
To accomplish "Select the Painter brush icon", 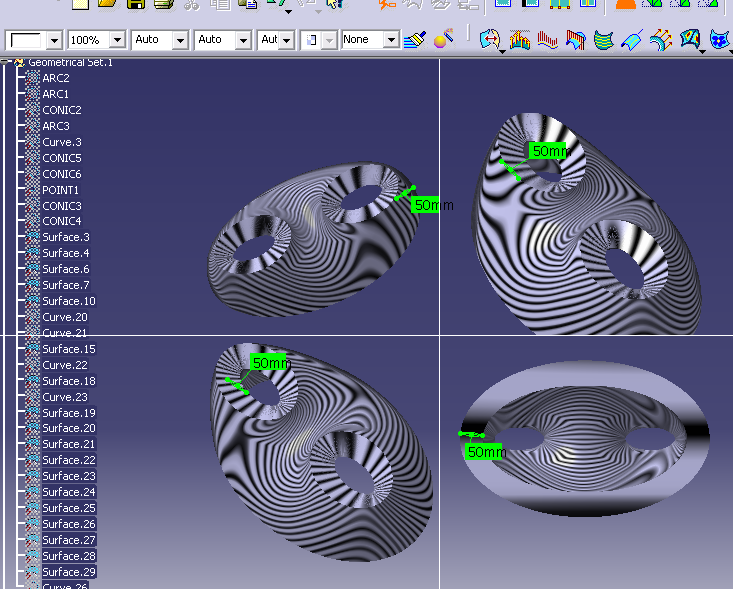I will click(415, 40).
